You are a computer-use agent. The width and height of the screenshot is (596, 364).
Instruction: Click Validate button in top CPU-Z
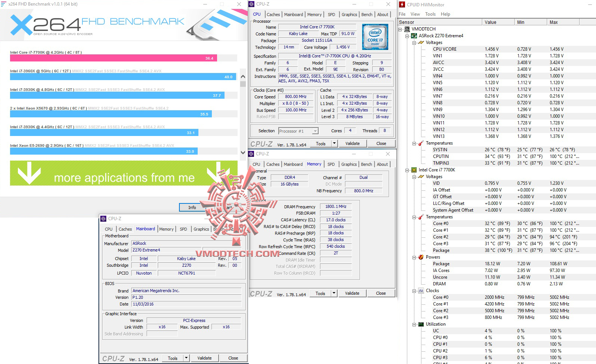(352, 143)
